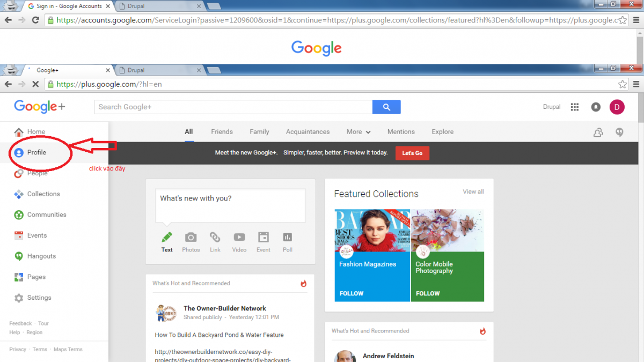
Task: Select the Poll composer icon
Action: pos(287,239)
